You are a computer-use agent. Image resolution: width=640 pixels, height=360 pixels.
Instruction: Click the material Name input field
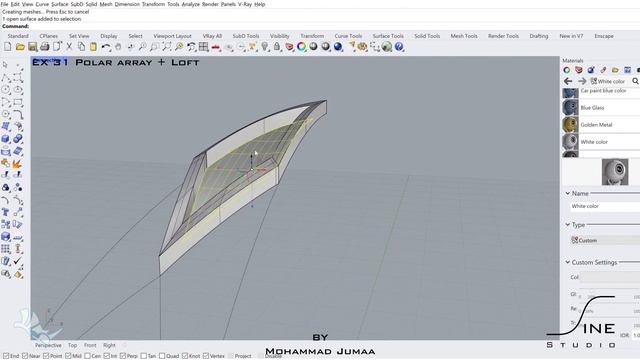point(605,207)
